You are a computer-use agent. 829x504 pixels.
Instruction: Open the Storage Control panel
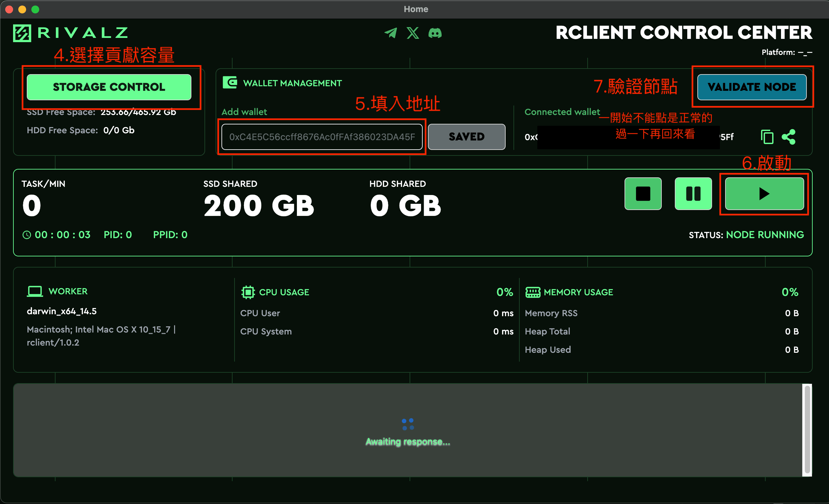tap(109, 87)
